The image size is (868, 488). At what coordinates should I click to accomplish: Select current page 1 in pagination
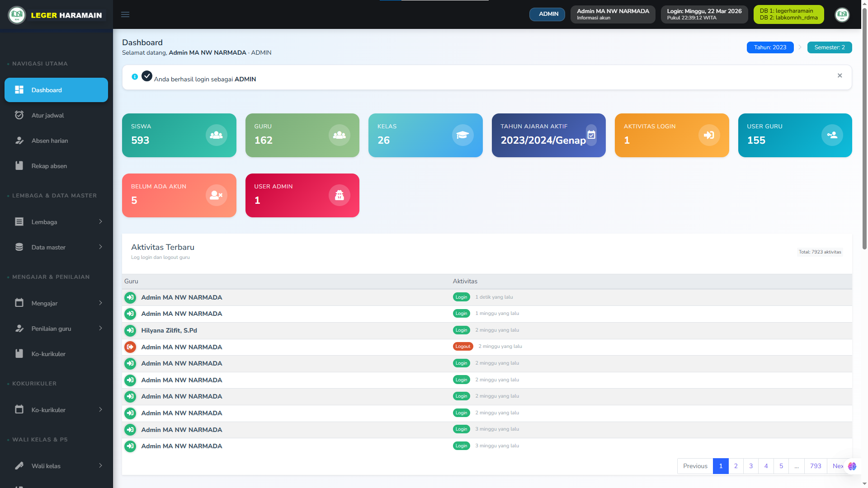tap(721, 466)
